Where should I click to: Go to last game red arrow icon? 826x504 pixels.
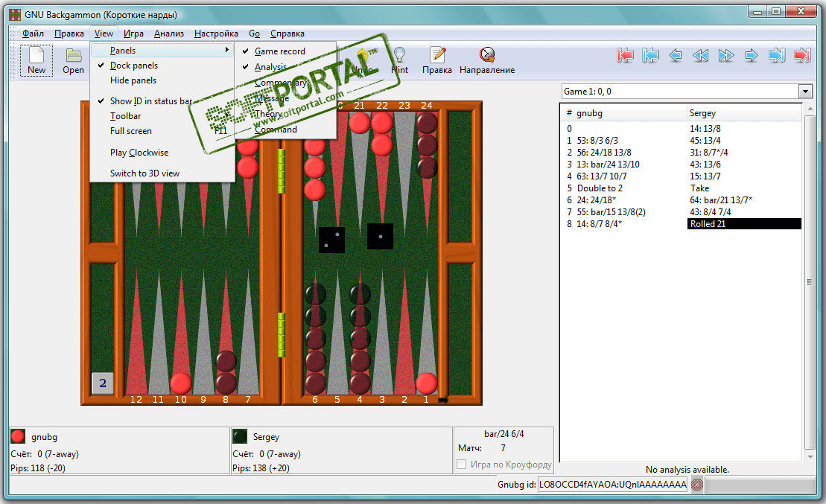pos(801,55)
